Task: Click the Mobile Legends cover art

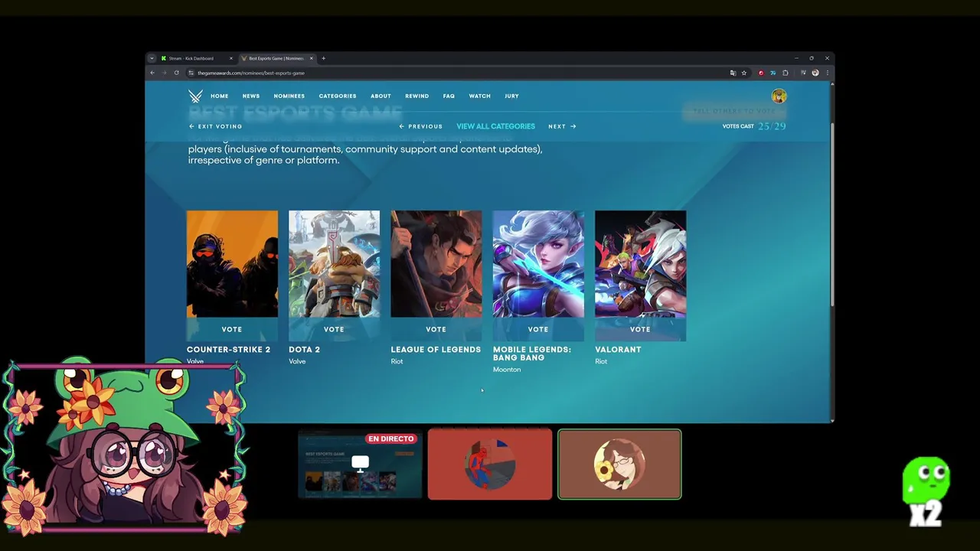Action: coord(538,264)
